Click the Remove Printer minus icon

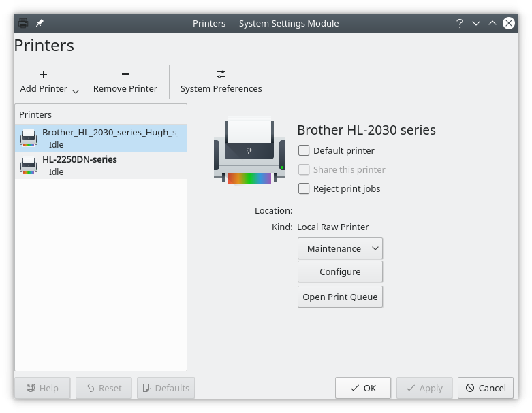[125, 74]
